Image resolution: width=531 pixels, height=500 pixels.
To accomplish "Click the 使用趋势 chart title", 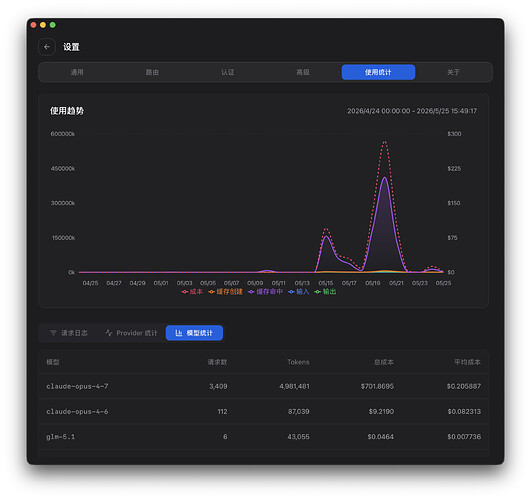I will click(x=67, y=111).
